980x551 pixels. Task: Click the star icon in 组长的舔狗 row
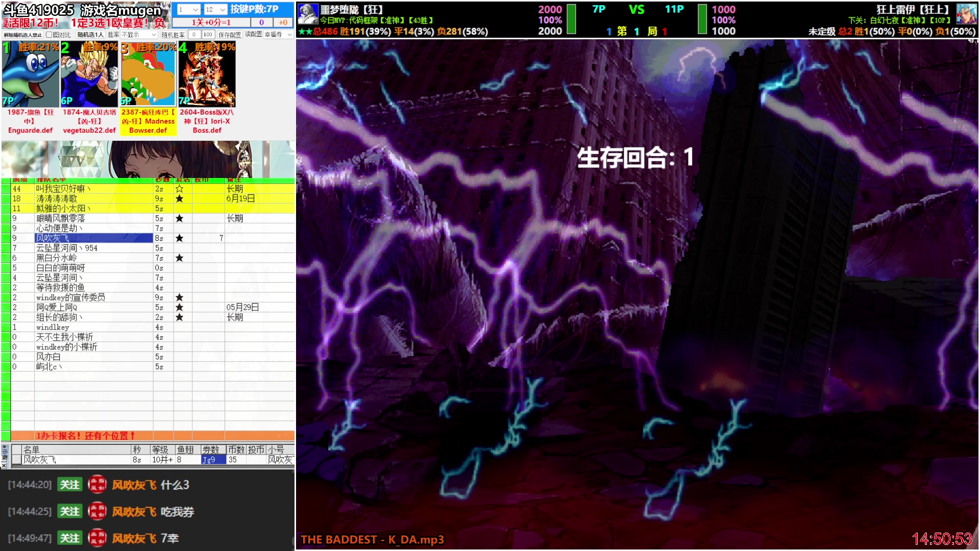[179, 317]
